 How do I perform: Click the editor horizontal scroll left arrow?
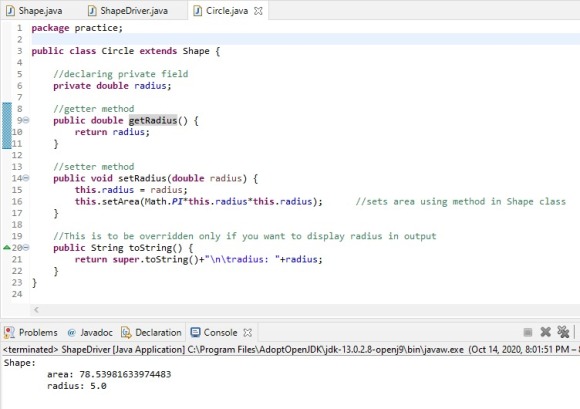click(36, 310)
